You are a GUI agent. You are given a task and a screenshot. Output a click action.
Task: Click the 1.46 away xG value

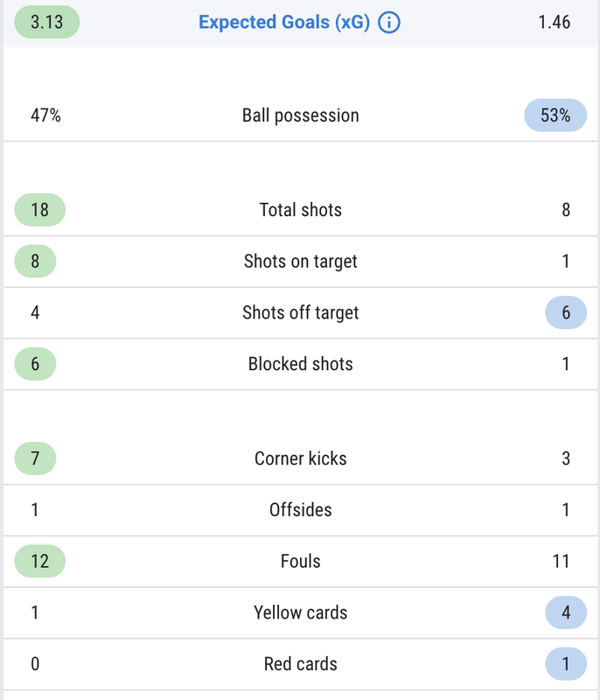coord(554,22)
